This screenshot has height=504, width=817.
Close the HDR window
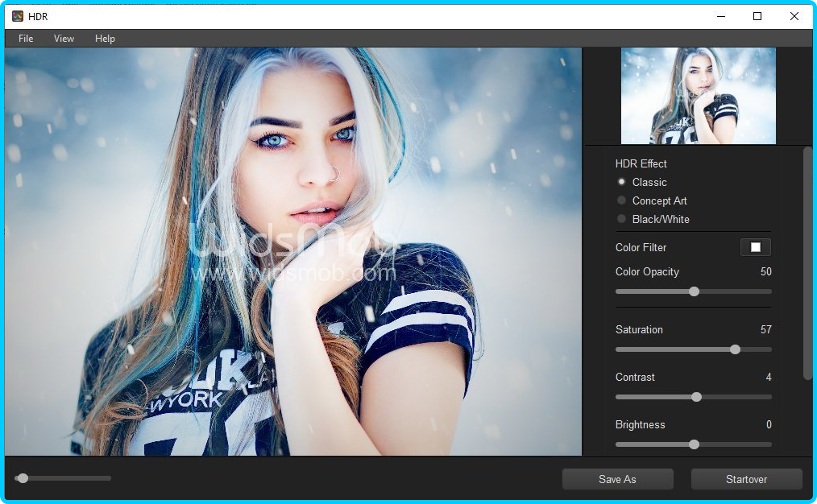coord(794,16)
